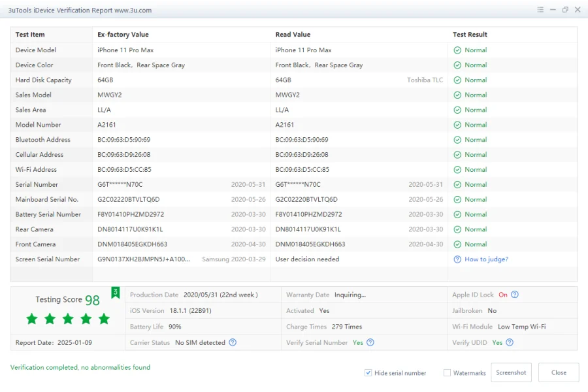The height and width of the screenshot is (392, 588).
Task: Click help icon beside Verify UDID
Action: [x=509, y=342]
